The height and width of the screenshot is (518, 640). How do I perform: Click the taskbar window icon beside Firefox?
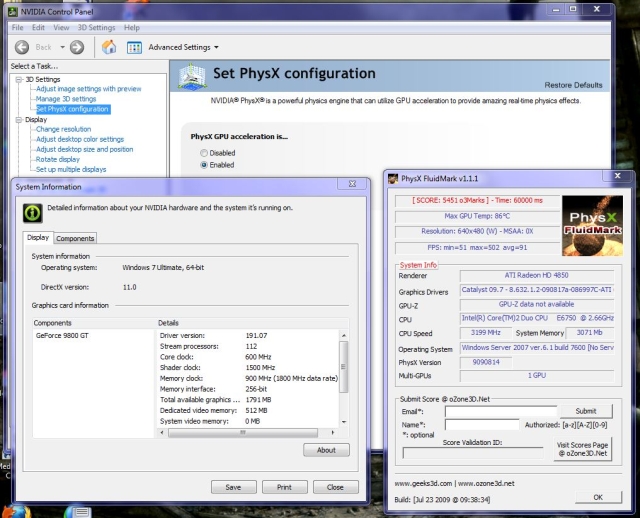point(78,512)
